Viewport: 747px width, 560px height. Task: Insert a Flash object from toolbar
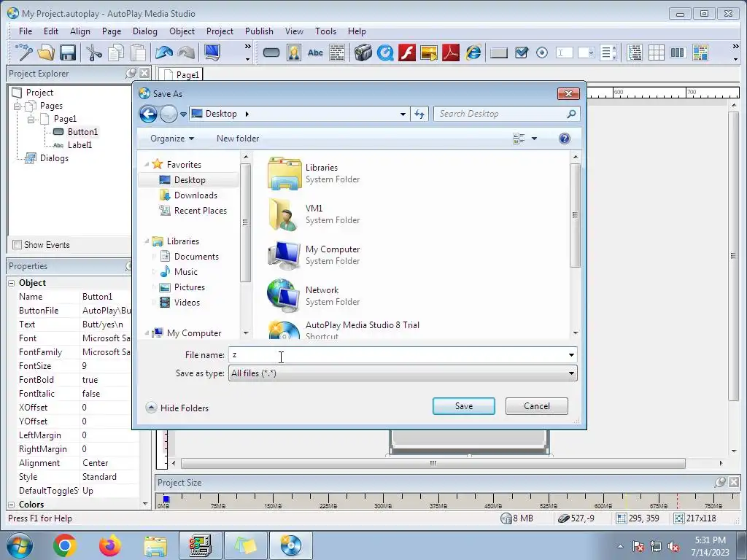pos(407,52)
